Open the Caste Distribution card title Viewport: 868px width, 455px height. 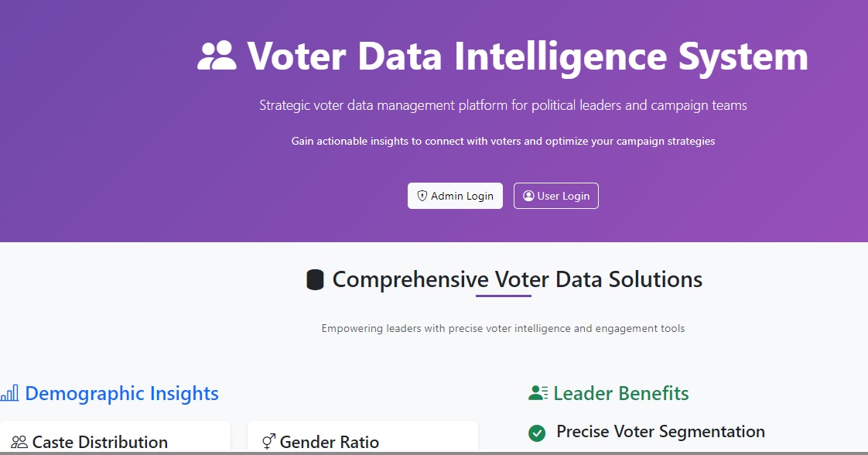tap(100, 442)
